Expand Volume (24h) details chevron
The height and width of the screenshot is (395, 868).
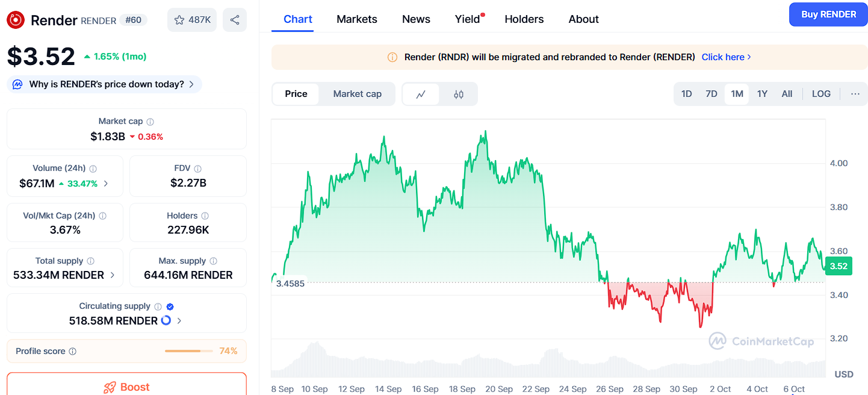pos(106,184)
